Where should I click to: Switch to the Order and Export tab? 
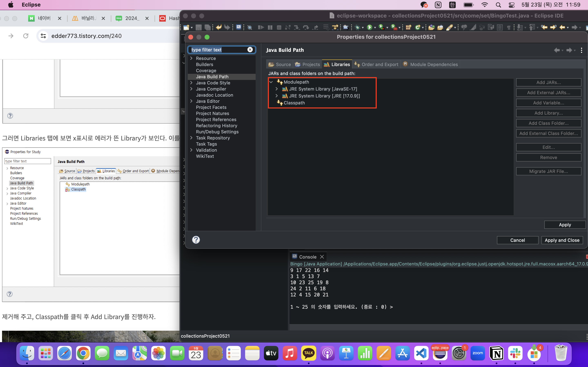[376, 64]
